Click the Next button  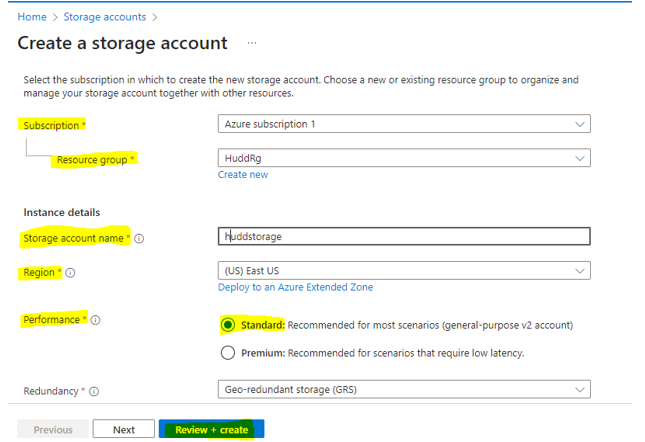124,429
